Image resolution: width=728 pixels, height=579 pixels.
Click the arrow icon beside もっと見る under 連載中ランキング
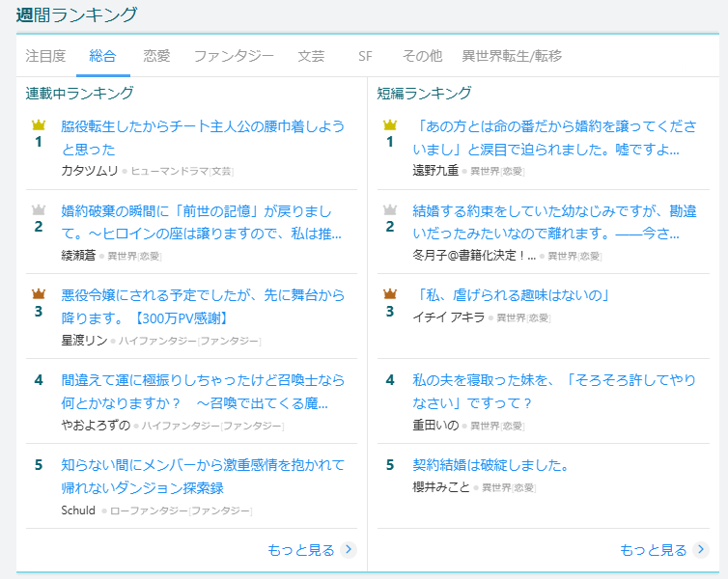pos(349,550)
